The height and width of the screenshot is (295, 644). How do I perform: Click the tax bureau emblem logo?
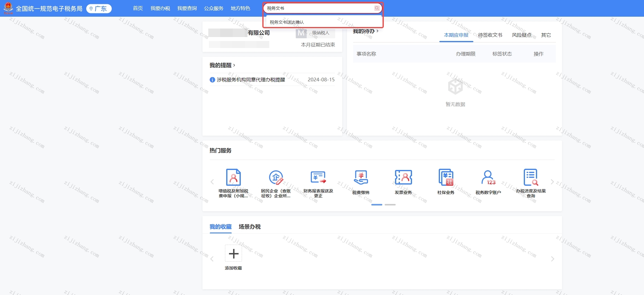[8, 8]
